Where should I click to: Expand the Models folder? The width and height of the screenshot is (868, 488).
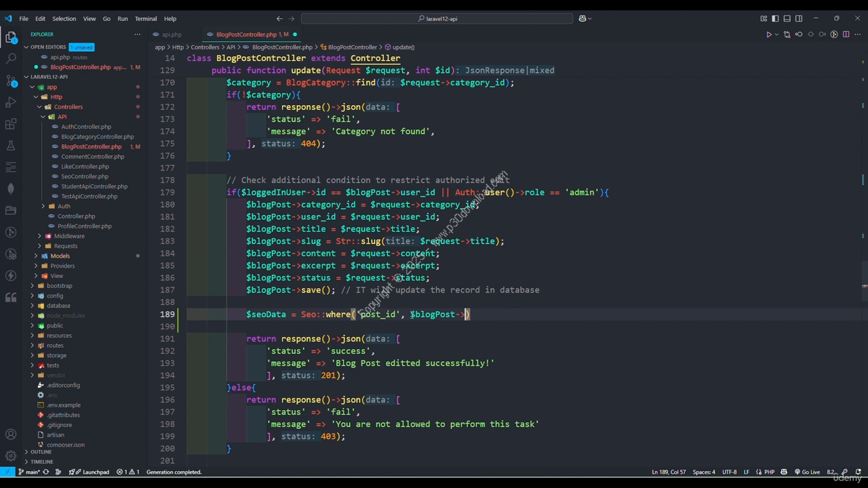click(60, 256)
